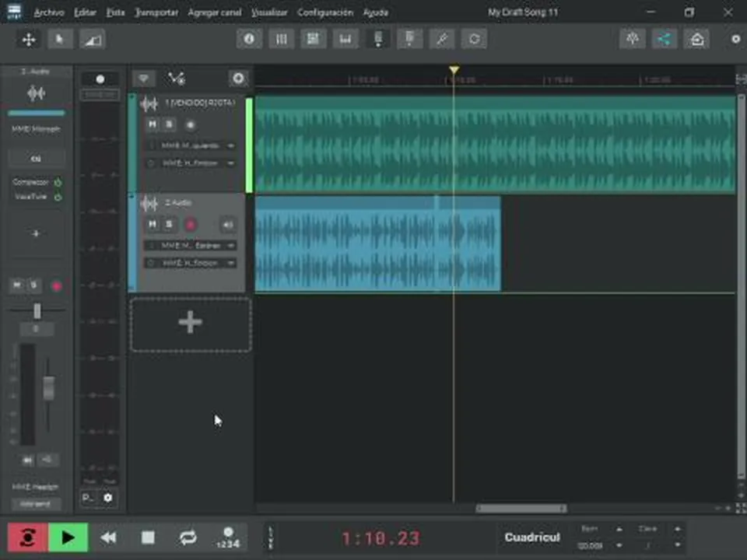Open the Visualizar menu
The height and width of the screenshot is (560, 747).
tap(269, 12)
